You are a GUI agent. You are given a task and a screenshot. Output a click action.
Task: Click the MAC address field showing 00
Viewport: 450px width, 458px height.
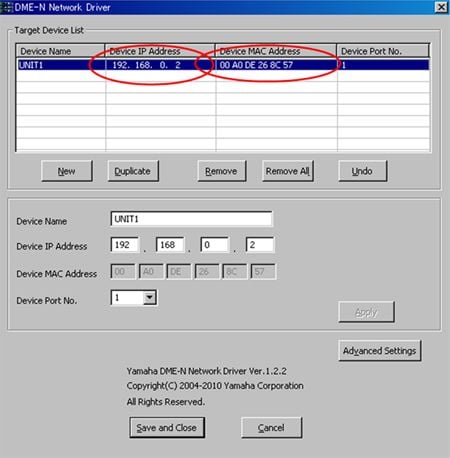[123, 272]
